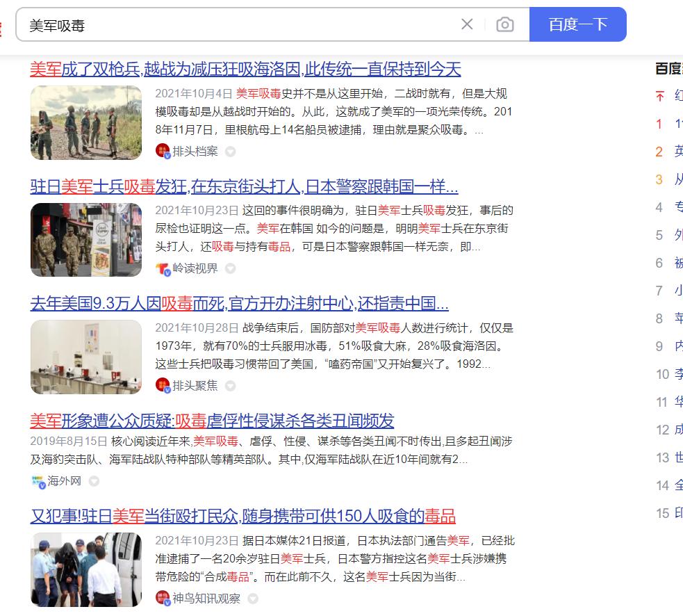Click the first result's soldier thumbnail image
Screen dimensions: 683x616
coord(85,122)
